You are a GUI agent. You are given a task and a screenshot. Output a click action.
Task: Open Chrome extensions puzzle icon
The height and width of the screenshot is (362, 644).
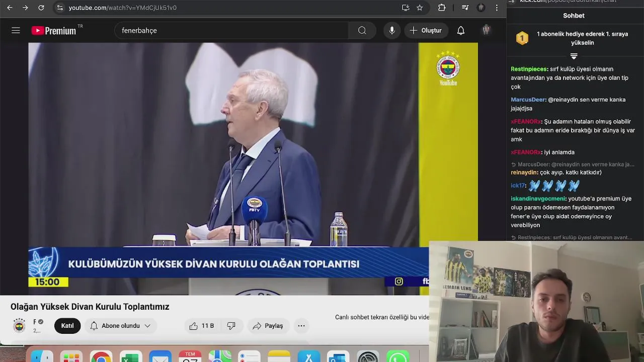(x=442, y=8)
